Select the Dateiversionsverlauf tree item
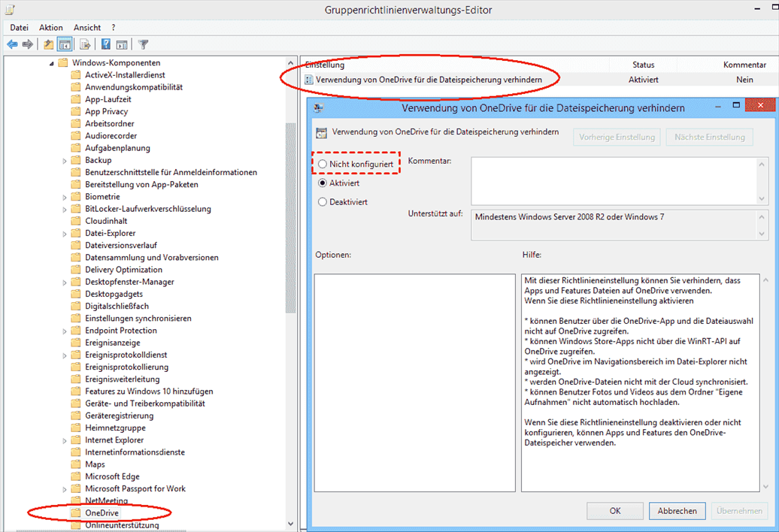The width and height of the screenshot is (779, 532). (121, 245)
